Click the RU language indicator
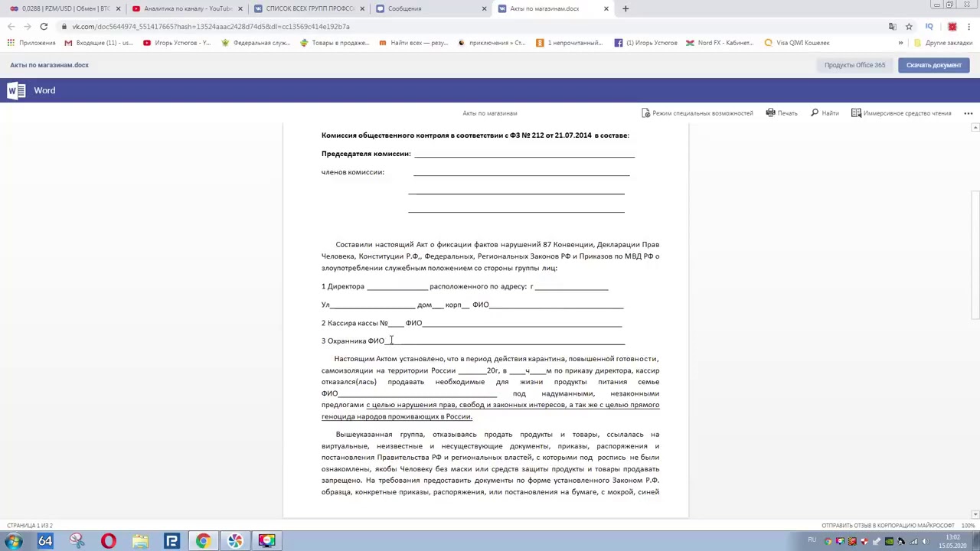Image resolution: width=980 pixels, height=551 pixels. coord(812,540)
